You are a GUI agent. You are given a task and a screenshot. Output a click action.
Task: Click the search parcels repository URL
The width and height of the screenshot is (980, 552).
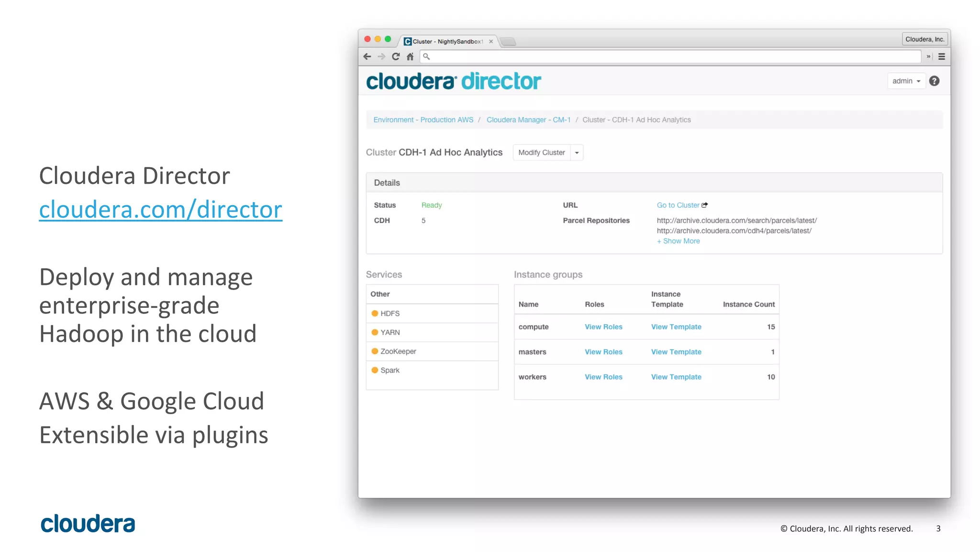(x=736, y=221)
